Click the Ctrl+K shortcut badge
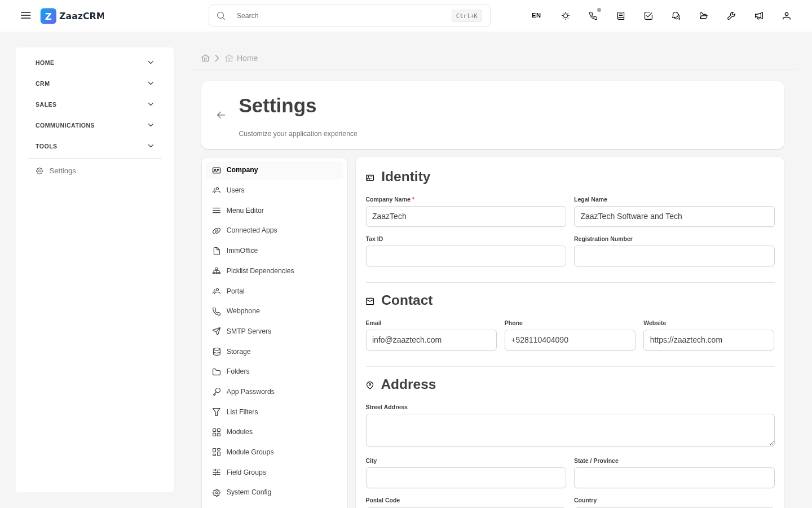Image resolution: width=812 pixels, height=508 pixels. 467,16
